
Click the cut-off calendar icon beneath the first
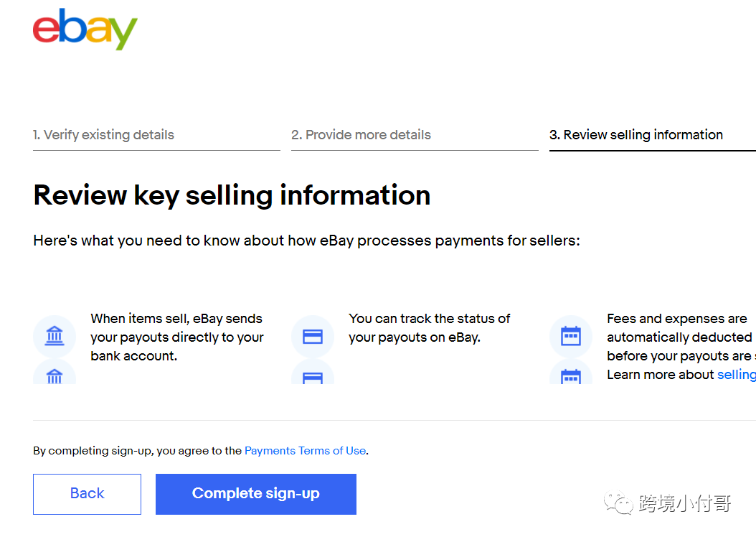coord(571,375)
